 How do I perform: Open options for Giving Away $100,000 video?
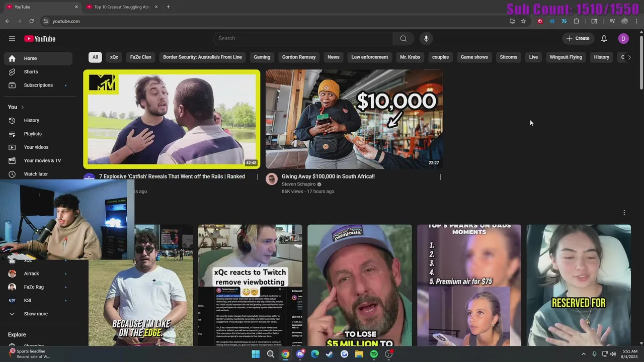[x=440, y=177]
